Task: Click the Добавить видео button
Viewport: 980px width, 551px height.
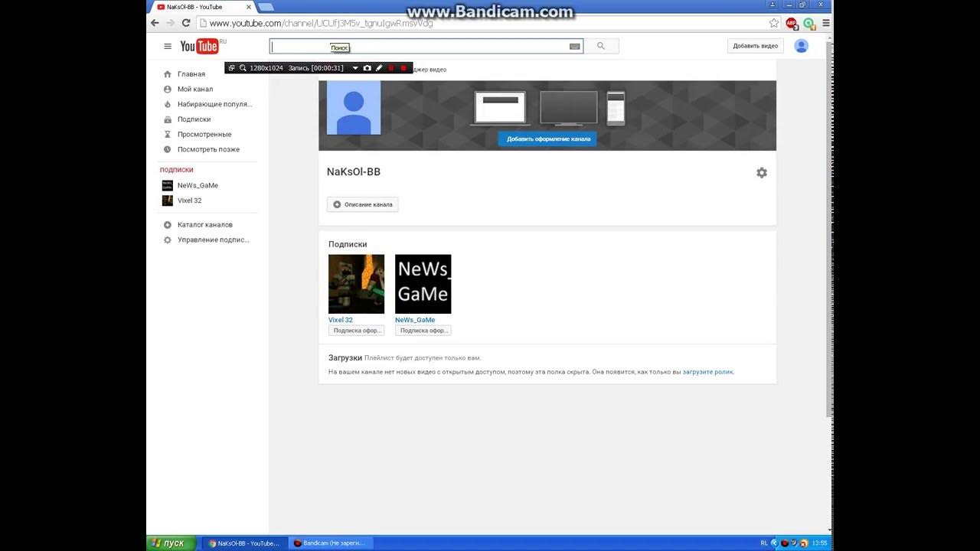Action: 756,46
